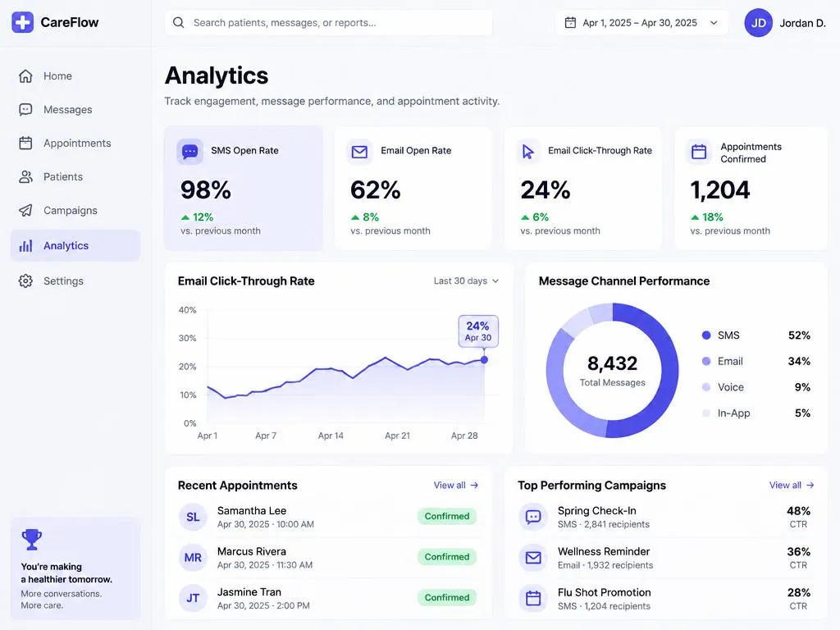Click the Apr 30 data point on chart

click(x=484, y=360)
